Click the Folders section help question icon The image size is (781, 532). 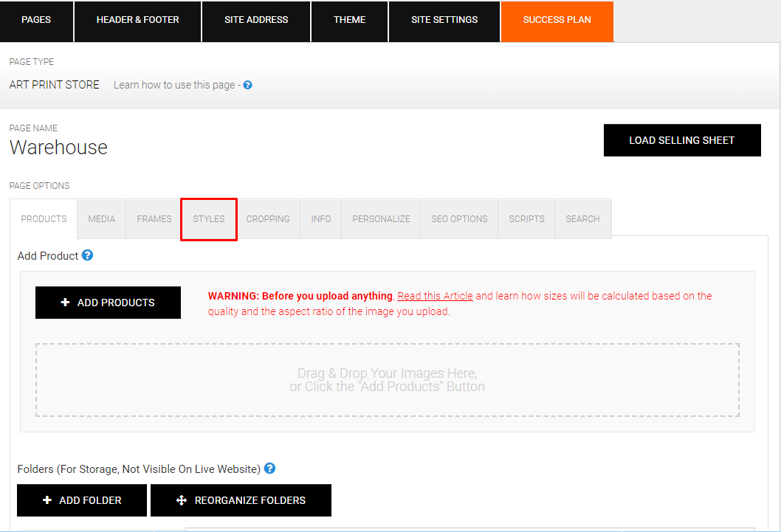click(x=269, y=469)
